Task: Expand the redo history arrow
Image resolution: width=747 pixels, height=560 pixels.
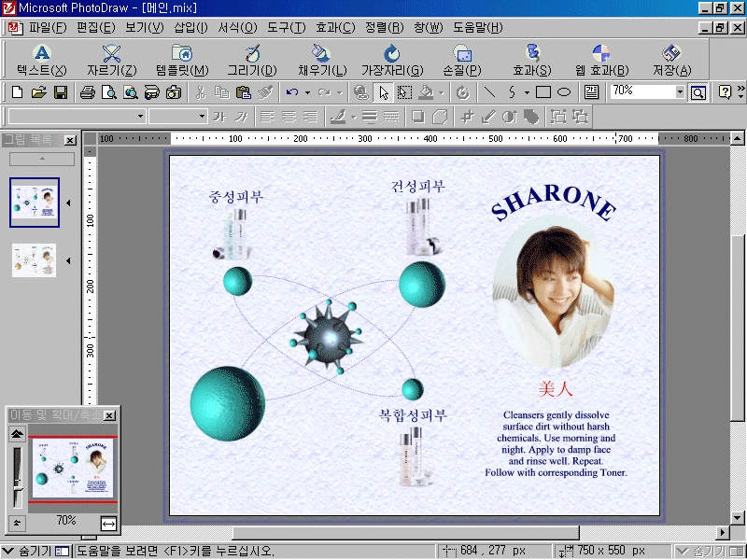Action: pos(340,92)
